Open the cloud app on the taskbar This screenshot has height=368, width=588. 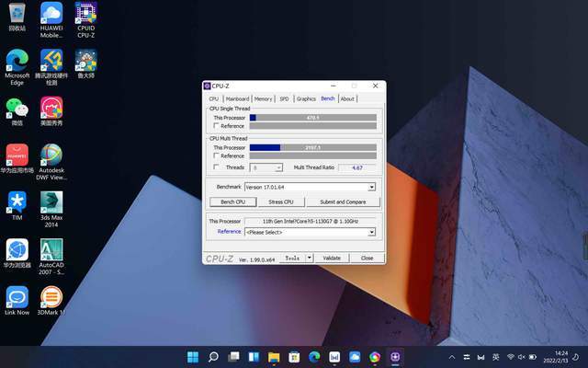[355, 357]
